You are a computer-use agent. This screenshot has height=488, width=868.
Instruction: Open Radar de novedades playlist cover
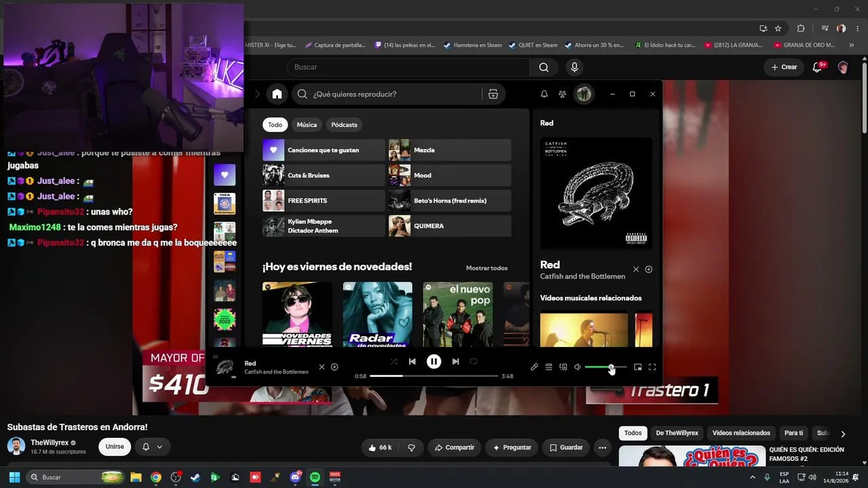377,314
